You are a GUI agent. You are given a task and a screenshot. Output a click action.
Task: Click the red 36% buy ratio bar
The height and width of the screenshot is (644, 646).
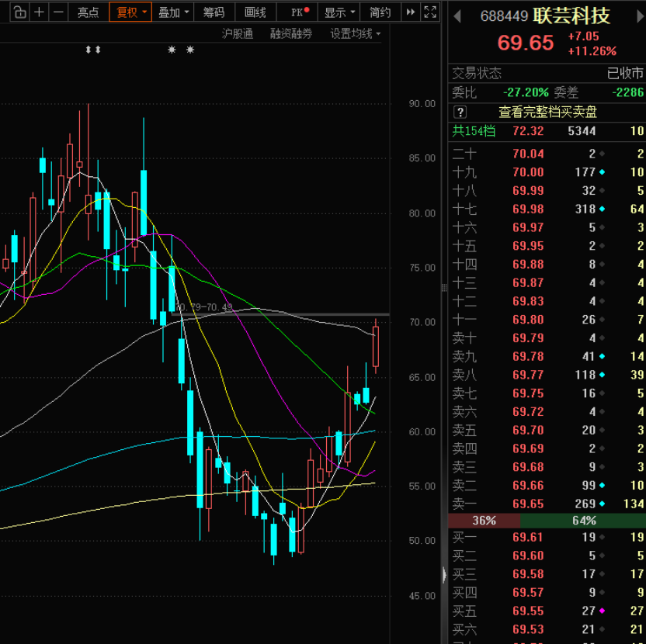pos(484,521)
